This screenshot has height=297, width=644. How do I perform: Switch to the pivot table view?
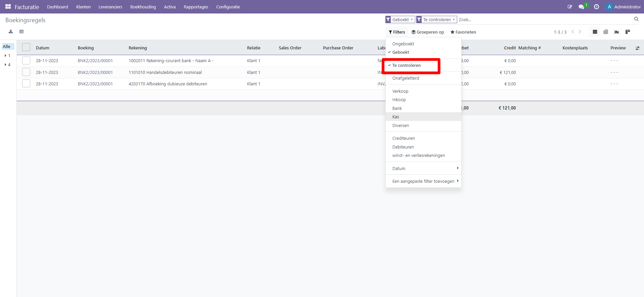tap(606, 32)
